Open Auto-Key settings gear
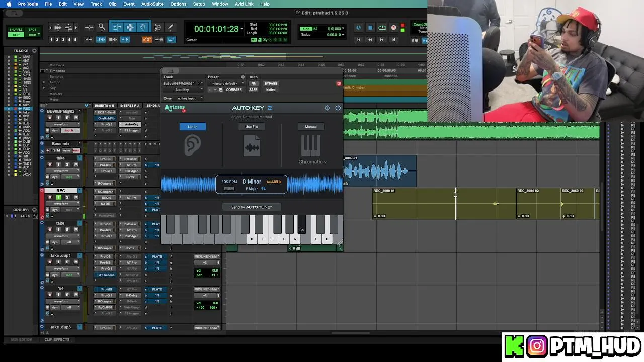 pos(327,108)
